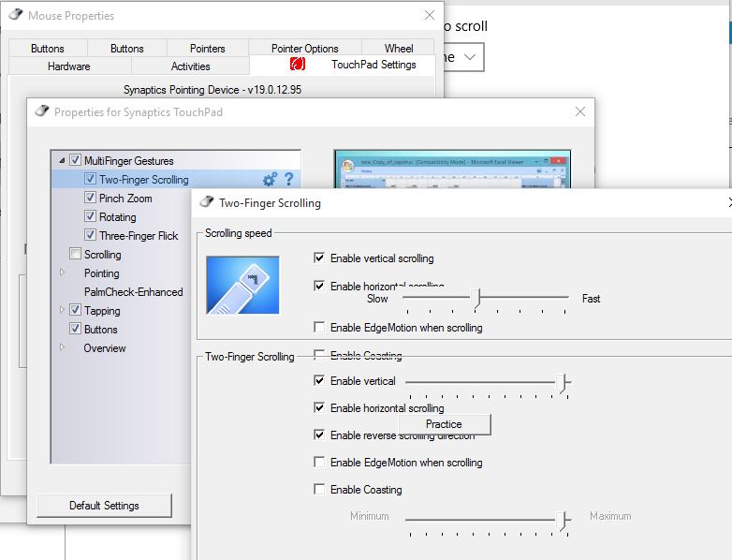Toggle Pinch Zoom checkbox

click(x=90, y=198)
